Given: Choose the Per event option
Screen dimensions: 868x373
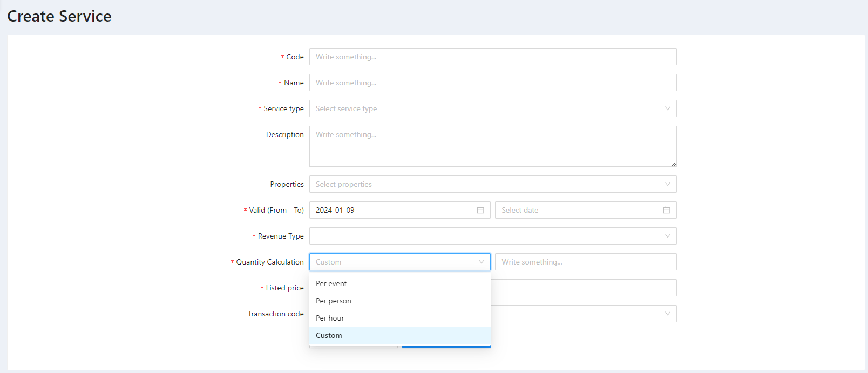Looking at the screenshot, I should point(331,283).
